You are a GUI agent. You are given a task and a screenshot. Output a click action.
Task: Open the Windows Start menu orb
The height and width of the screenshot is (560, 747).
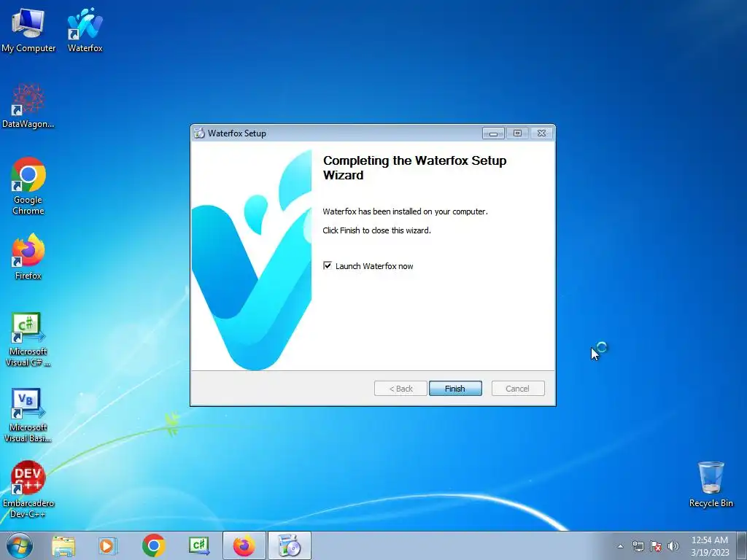point(20,545)
